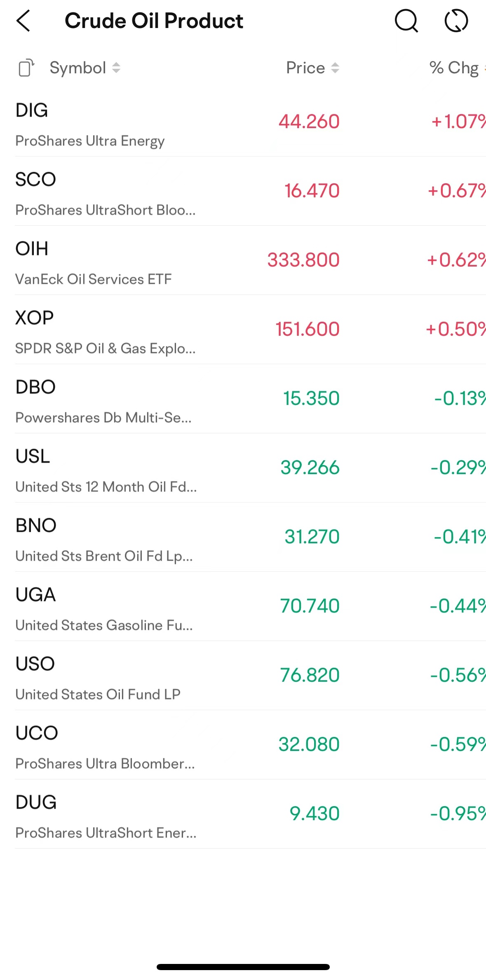
Task: Tap the refresh circular arrows icon
Action: (x=456, y=21)
